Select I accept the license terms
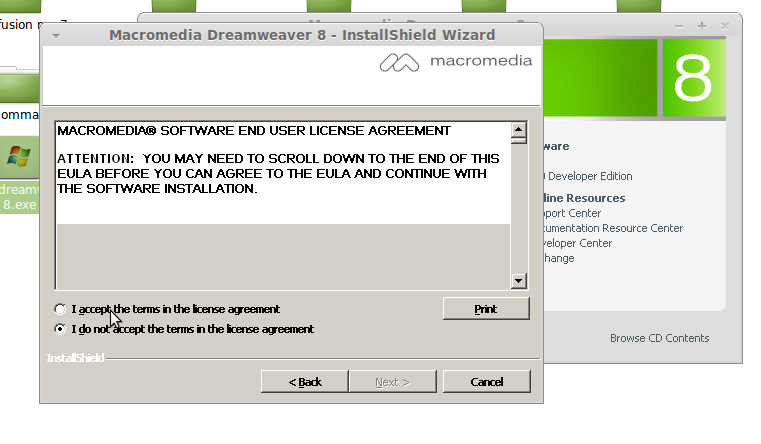The image size is (761, 444). [60, 309]
